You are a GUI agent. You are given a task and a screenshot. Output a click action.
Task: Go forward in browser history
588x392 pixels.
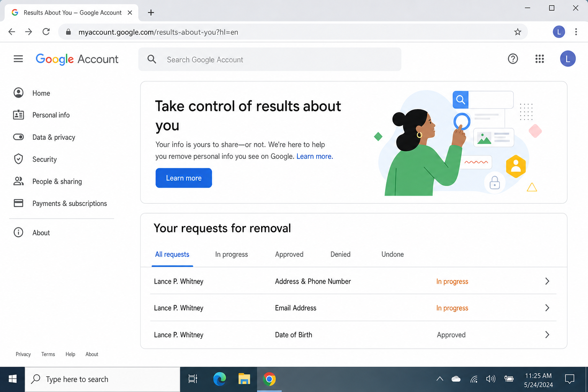coord(29,32)
